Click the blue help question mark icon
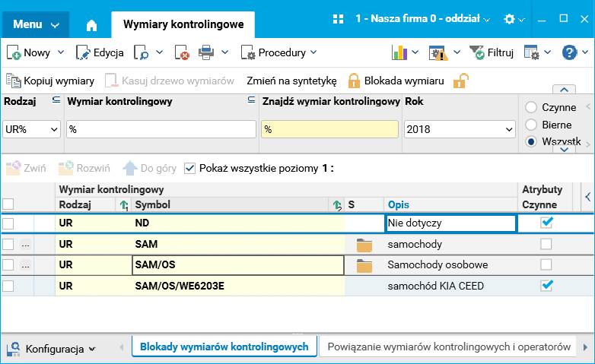595x364 pixels. pos(569,52)
